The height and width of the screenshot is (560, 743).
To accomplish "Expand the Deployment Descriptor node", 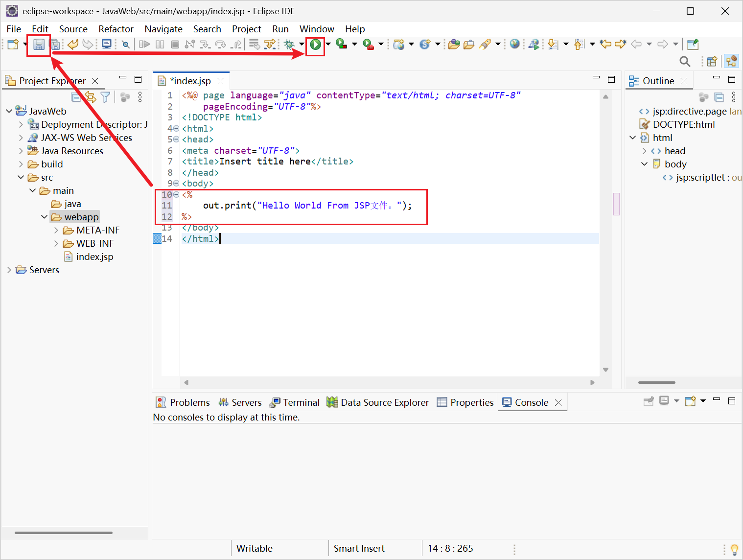I will [21, 124].
